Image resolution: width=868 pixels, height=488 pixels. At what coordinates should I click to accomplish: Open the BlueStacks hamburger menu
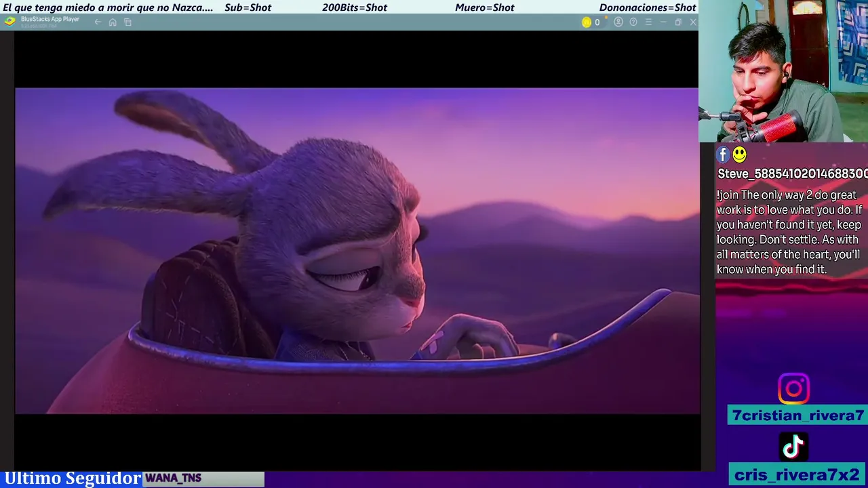pyautogui.click(x=648, y=22)
